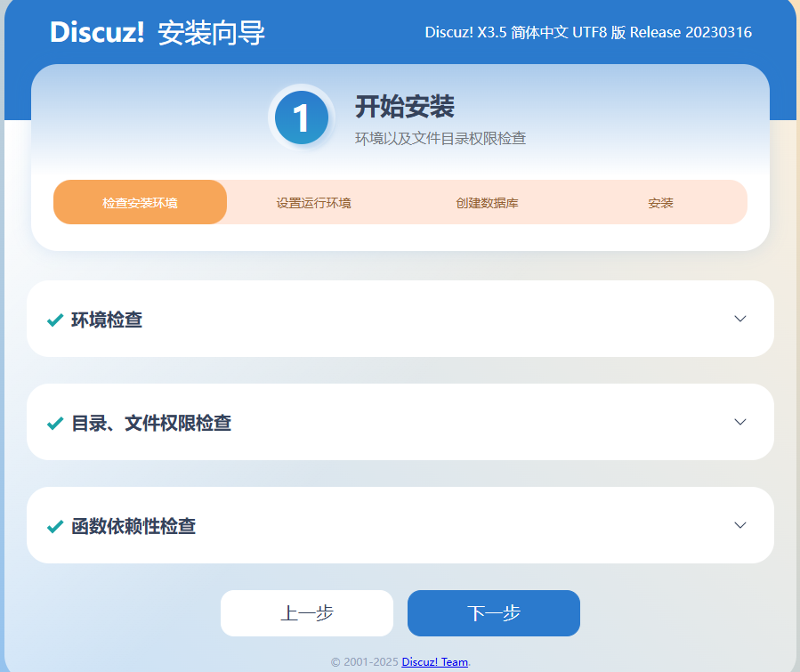Click the checkmark icon beside 目录、文件权限检查

click(55, 423)
